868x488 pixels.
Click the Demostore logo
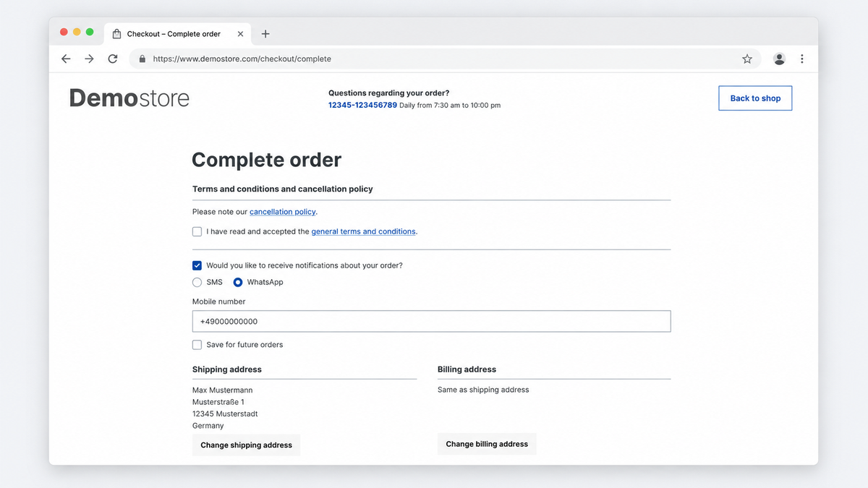129,98
